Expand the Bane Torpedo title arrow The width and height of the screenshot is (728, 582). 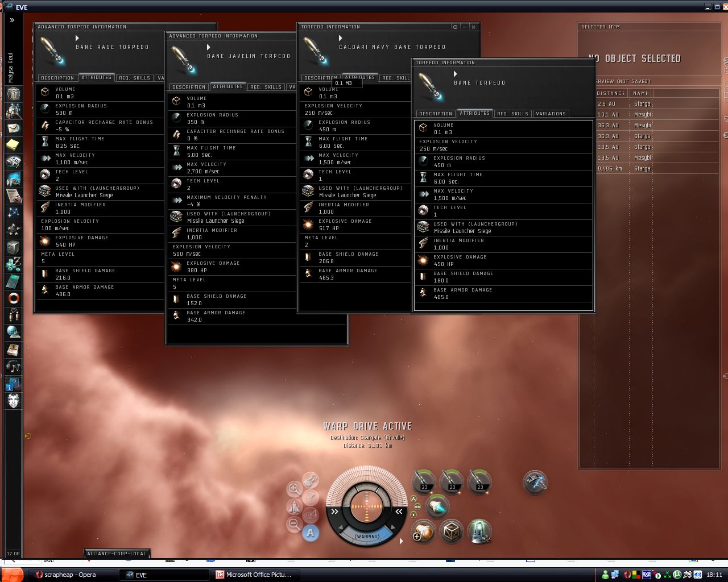pyautogui.click(x=455, y=74)
